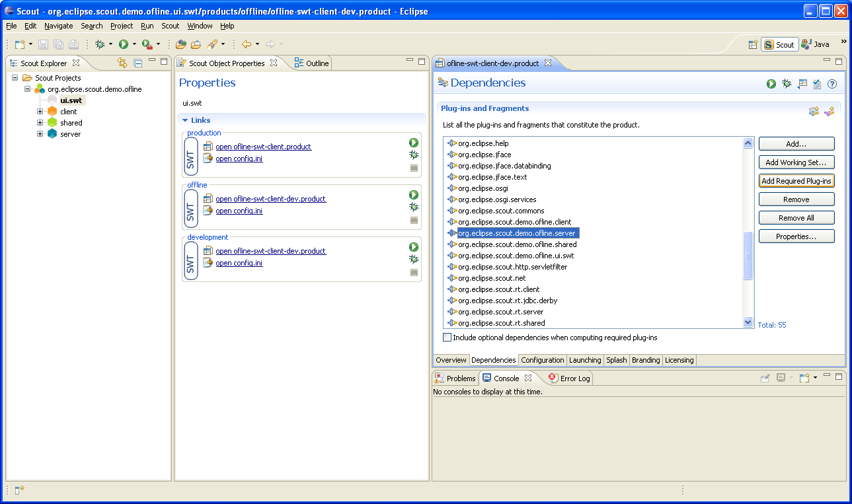
Task: Open ofline-swt-client.product production link
Action: tap(263, 147)
